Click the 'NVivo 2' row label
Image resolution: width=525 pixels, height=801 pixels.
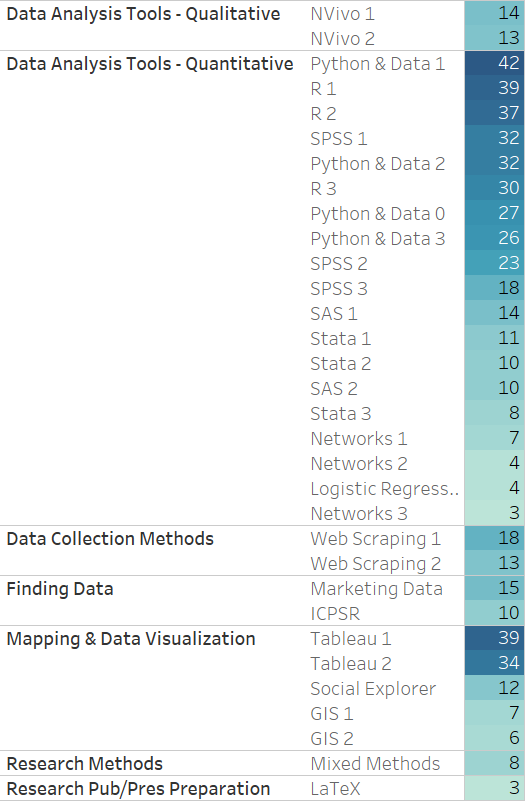tap(343, 39)
